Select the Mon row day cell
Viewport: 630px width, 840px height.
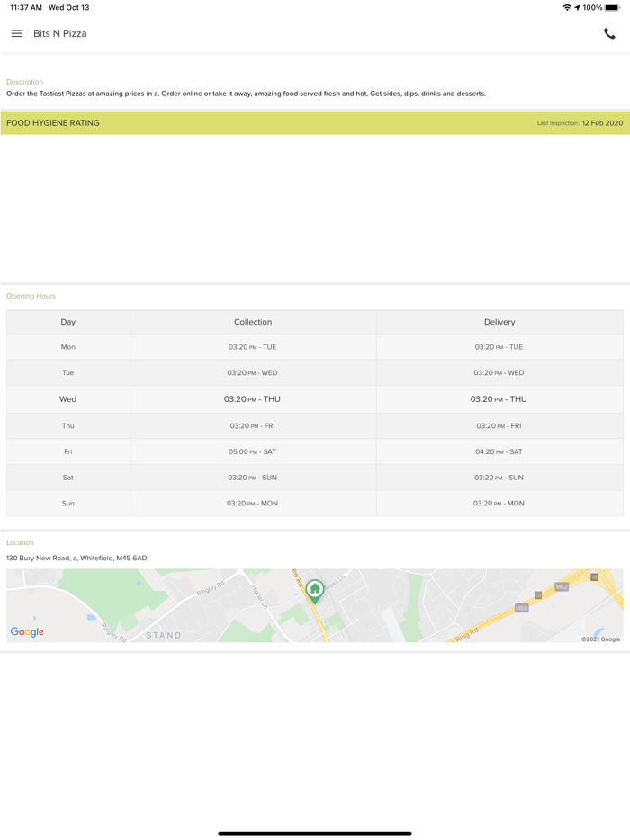click(x=68, y=347)
